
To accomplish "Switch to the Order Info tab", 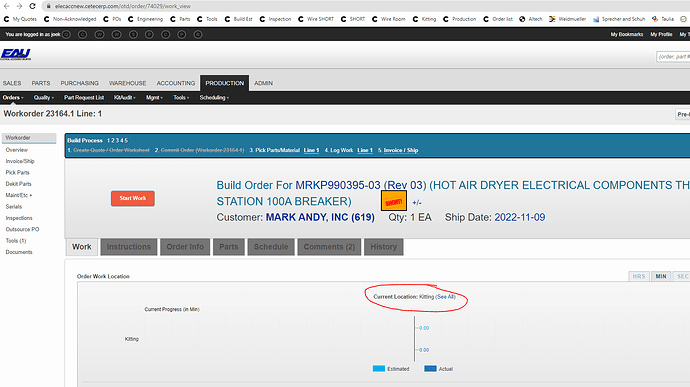I will click(x=185, y=247).
